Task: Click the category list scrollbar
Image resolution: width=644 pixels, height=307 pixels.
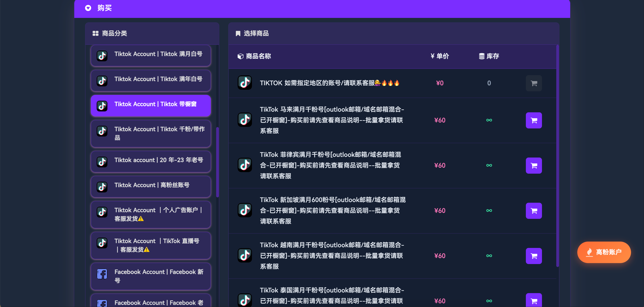Action: point(218,162)
